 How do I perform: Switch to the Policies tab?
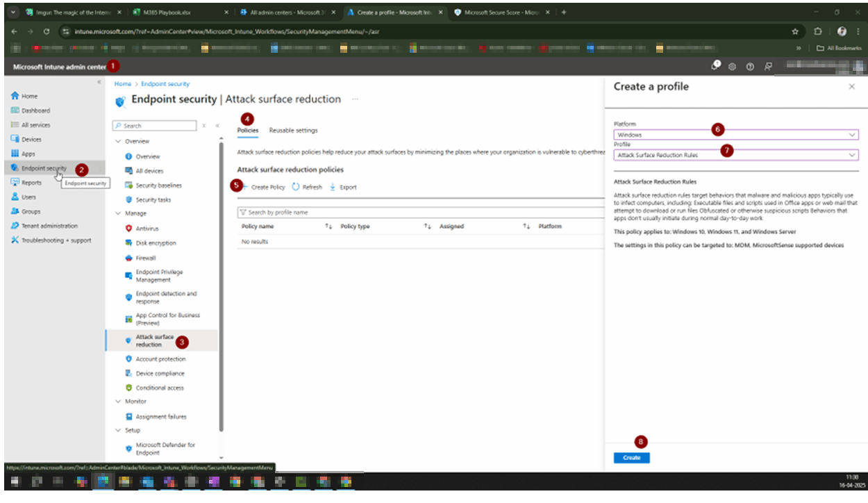click(247, 130)
